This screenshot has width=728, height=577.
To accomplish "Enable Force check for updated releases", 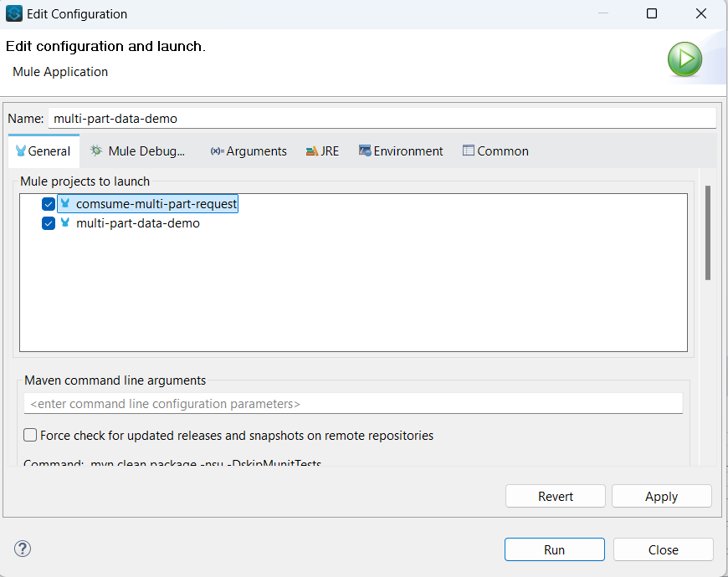I will click(x=30, y=435).
